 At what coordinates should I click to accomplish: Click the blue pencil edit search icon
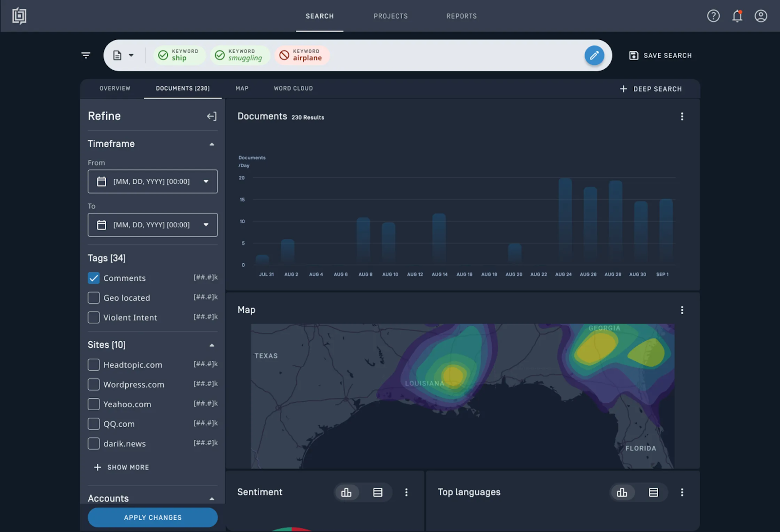click(594, 56)
